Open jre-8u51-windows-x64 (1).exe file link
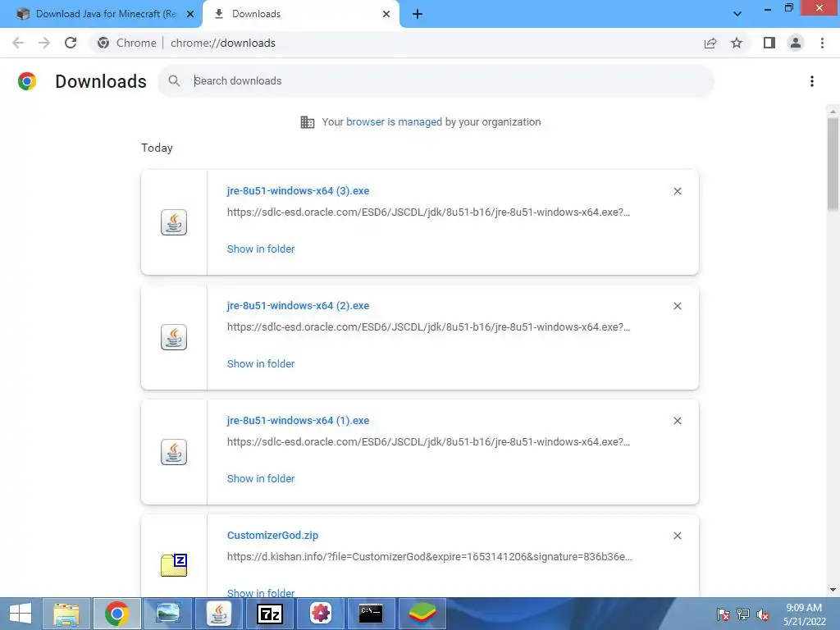This screenshot has width=840, height=630. click(x=298, y=421)
